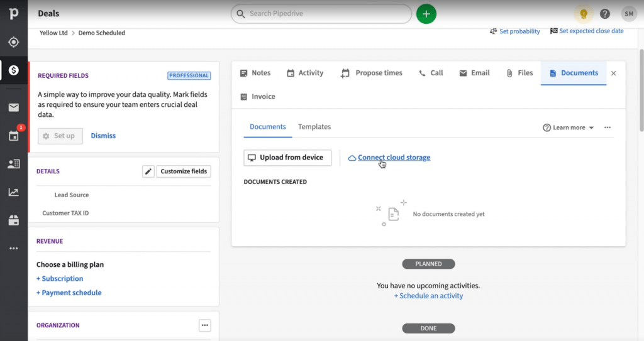Click the DONE section label
The height and width of the screenshot is (341, 644).
pos(428,328)
